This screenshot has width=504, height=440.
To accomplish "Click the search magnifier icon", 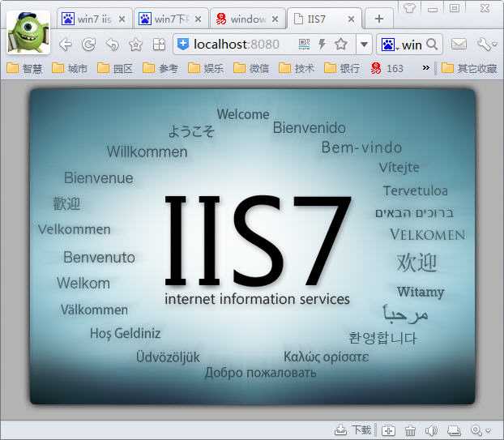I will (433, 44).
